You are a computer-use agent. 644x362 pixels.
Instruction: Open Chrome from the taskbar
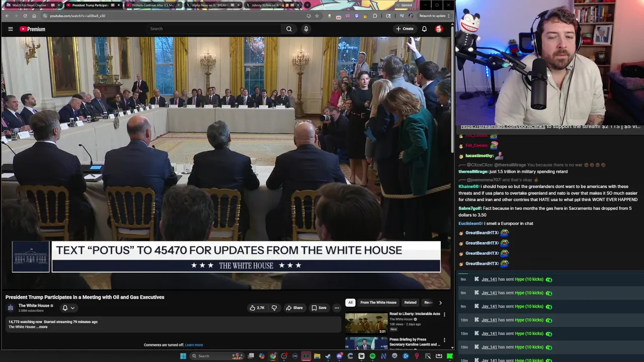pos(273,356)
